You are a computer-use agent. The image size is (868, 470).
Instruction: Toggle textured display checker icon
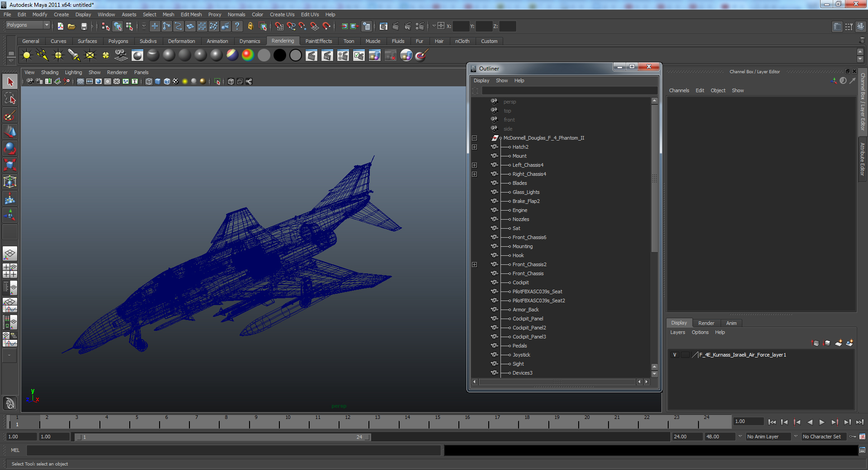coord(176,81)
